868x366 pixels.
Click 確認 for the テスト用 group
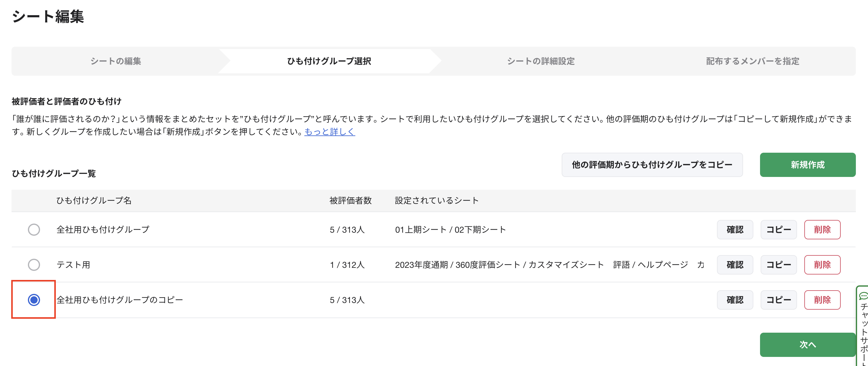click(x=735, y=265)
